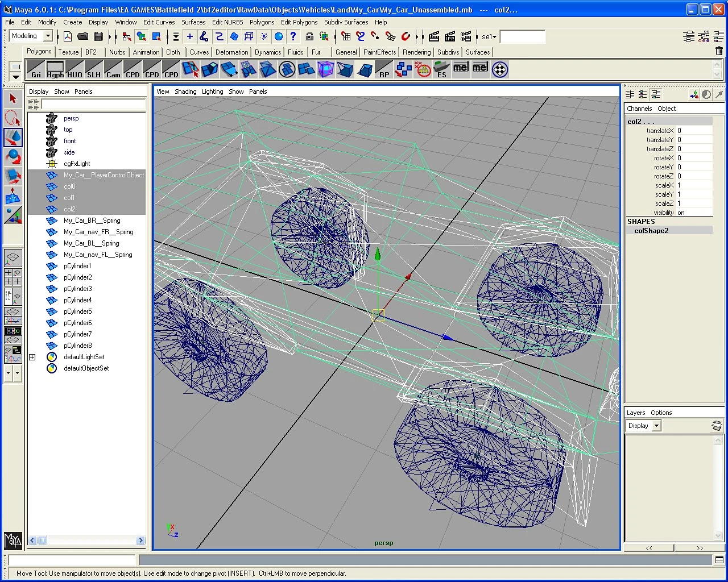
Task: Click the translateX value field
Action: click(694, 131)
